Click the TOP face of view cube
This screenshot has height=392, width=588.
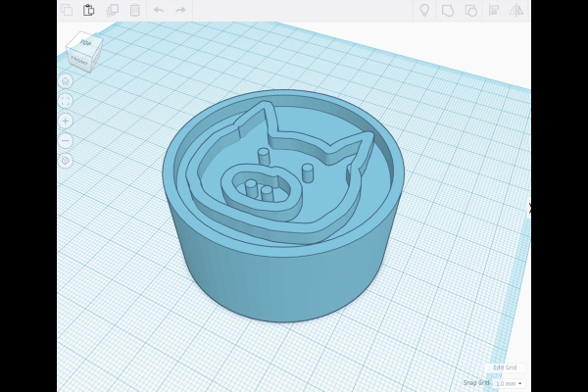pos(85,43)
